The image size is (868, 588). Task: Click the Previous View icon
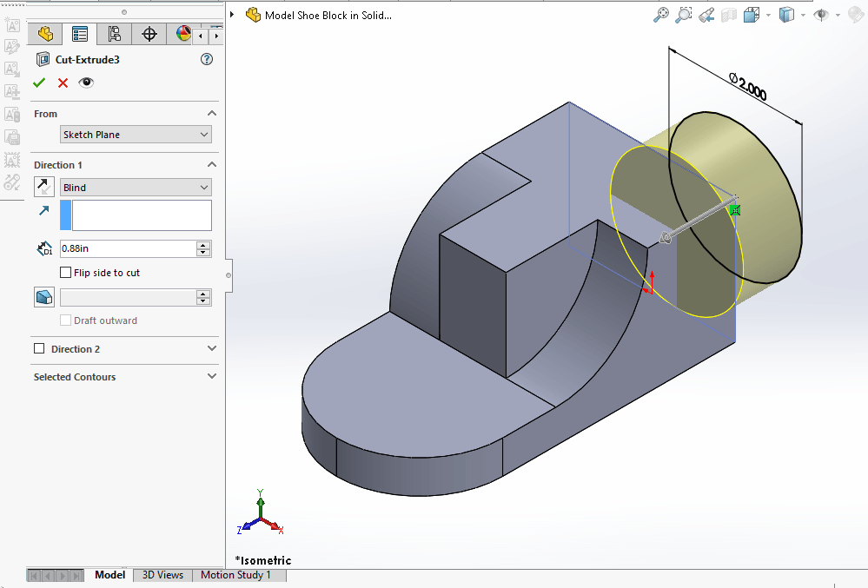[x=706, y=15]
